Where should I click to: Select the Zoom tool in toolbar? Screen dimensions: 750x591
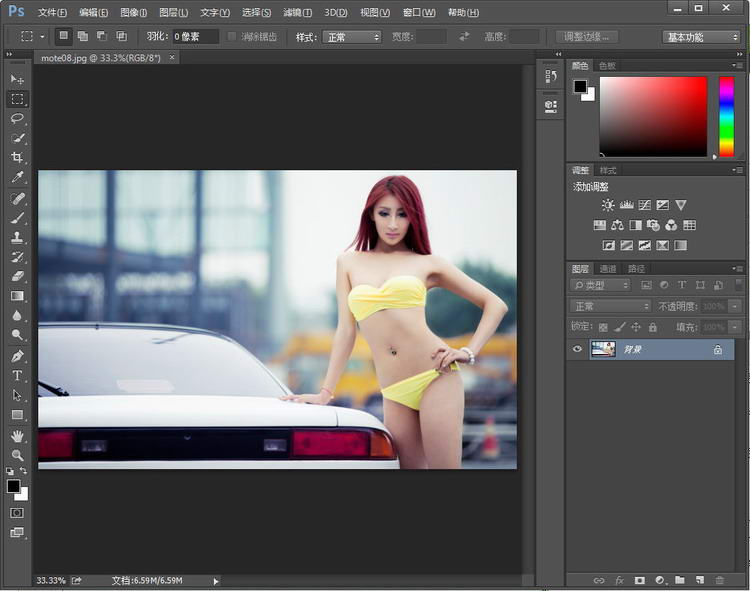pyautogui.click(x=17, y=455)
